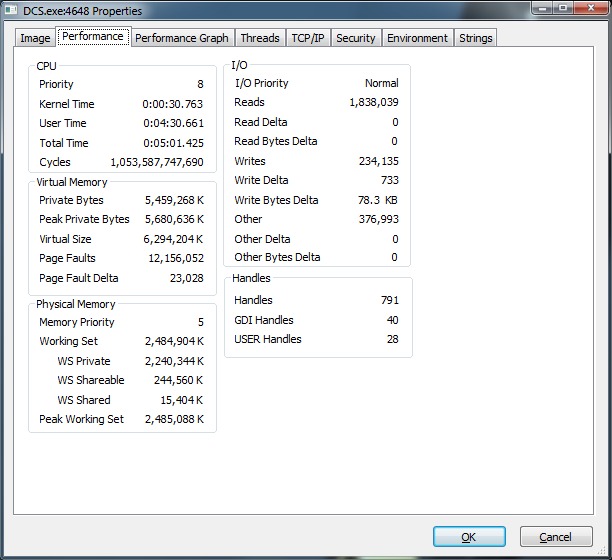
Task: Minimize the Properties window
Action: (x=542, y=8)
